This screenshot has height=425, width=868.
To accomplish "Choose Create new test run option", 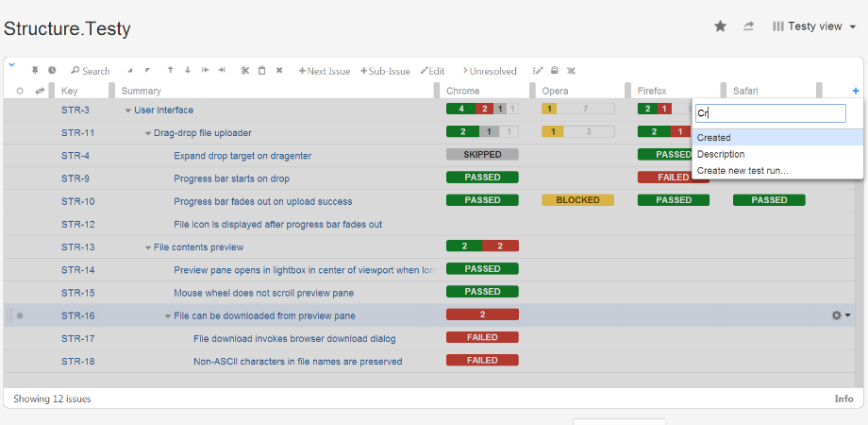I will [x=777, y=171].
